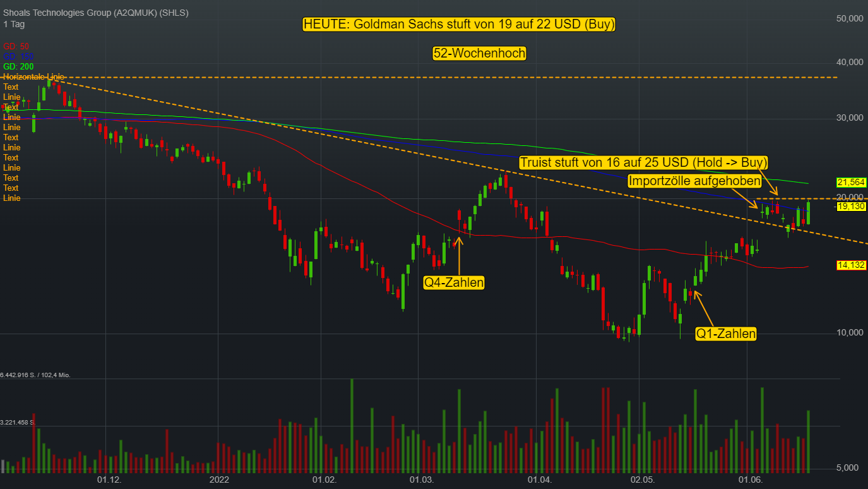Click the GD: 200 legend entry
Viewport: 868px width, 489px height.
pyautogui.click(x=18, y=66)
